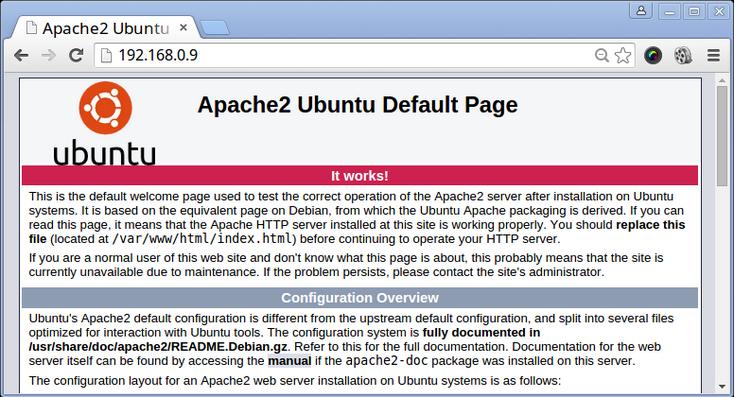Open a new tab with the blank tab button

(215, 28)
